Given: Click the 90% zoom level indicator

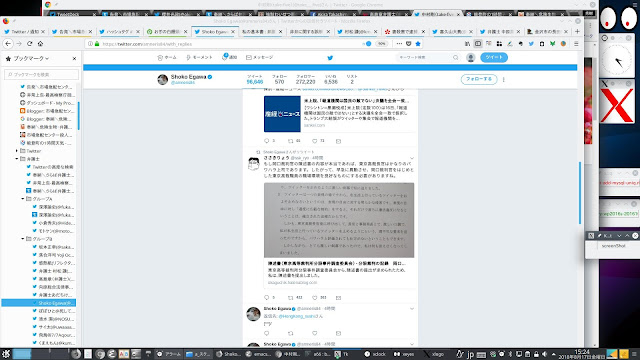Looking at the screenshot, I should click(381, 44).
